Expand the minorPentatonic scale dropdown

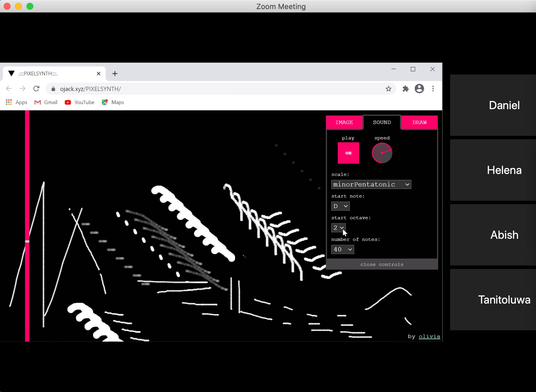pos(371,184)
